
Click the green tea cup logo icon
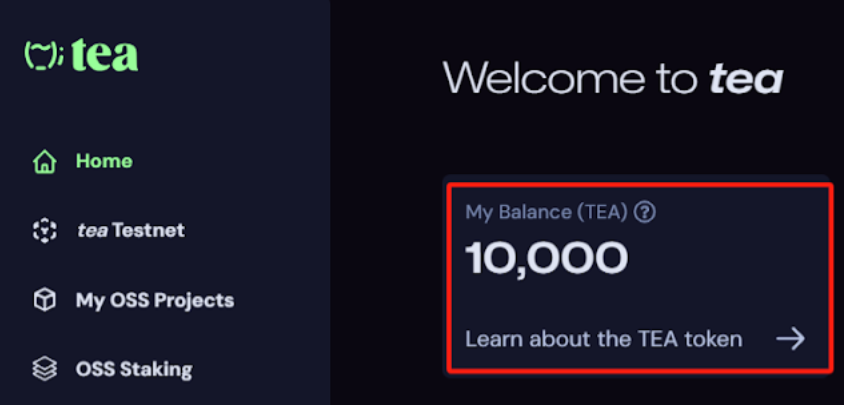[x=44, y=54]
